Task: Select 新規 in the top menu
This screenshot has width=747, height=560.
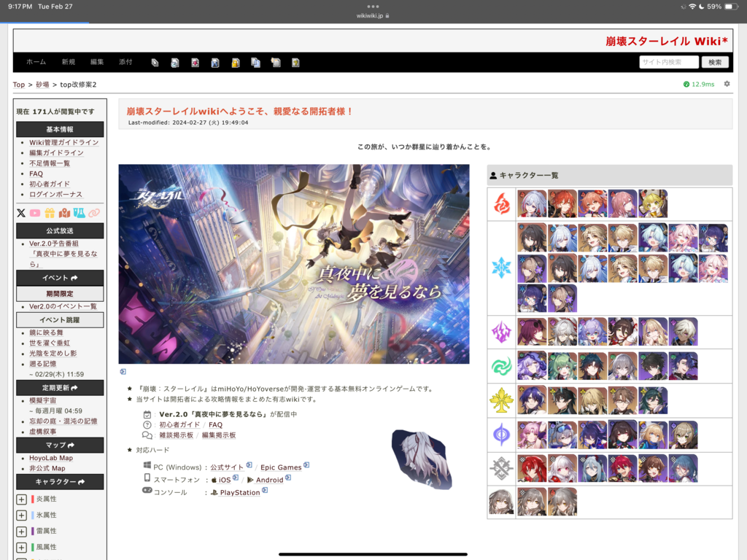Action: 68,62
